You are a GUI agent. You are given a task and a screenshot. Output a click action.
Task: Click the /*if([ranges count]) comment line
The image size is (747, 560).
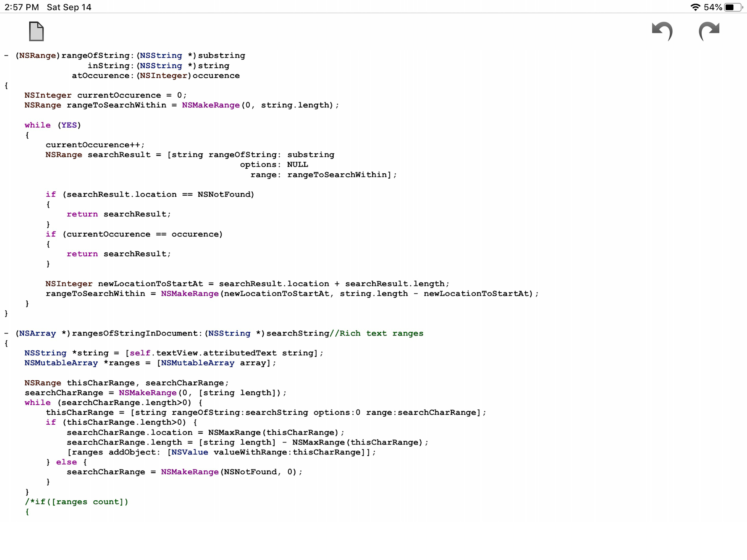tap(77, 501)
